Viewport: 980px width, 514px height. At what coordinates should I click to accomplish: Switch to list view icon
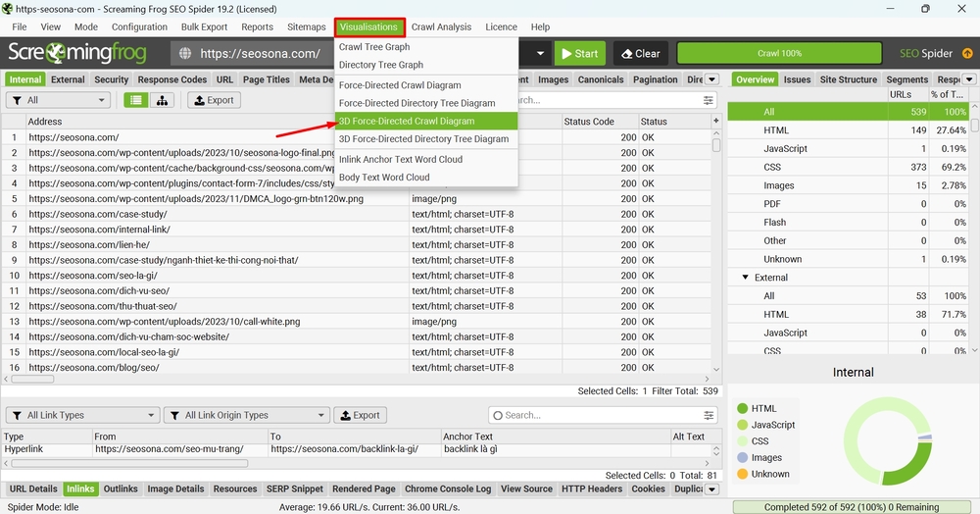tap(135, 100)
